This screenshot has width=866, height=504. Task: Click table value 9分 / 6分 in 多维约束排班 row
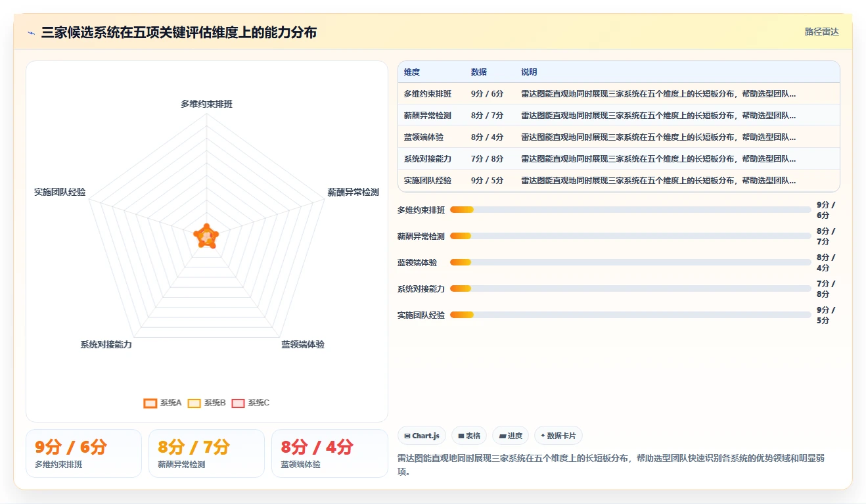(488, 94)
